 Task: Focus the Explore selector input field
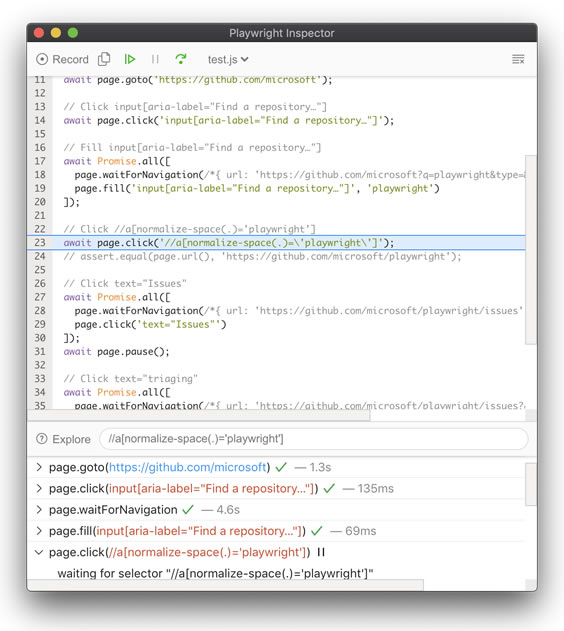pyautogui.click(x=313, y=439)
